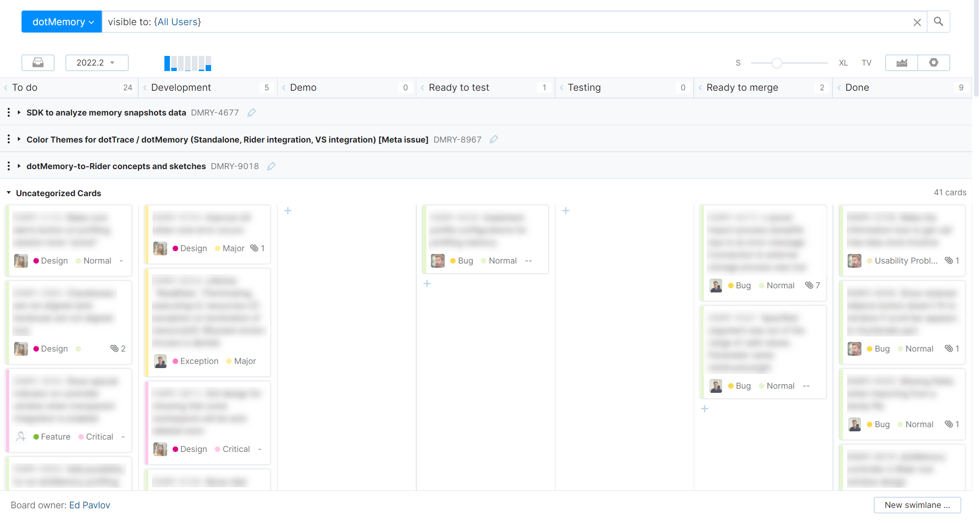Edit swimlane DMRY-8967 pencil icon
The image size is (980, 523).
[x=494, y=139]
